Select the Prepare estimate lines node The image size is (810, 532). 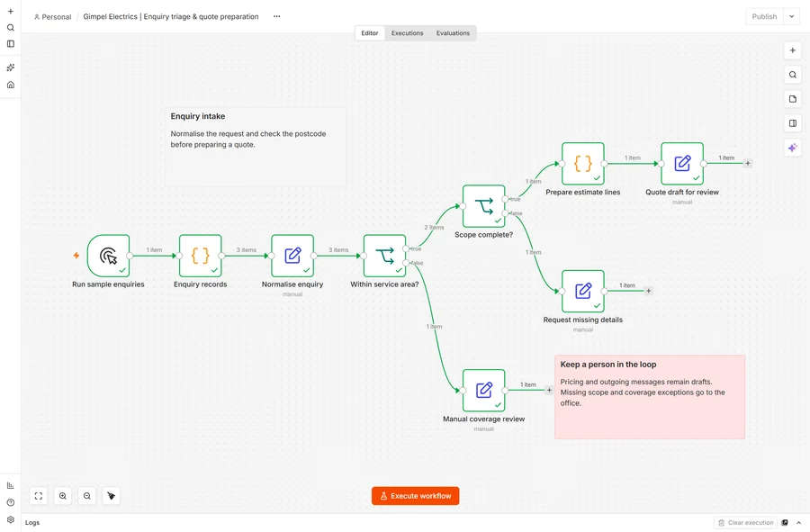point(583,164)
